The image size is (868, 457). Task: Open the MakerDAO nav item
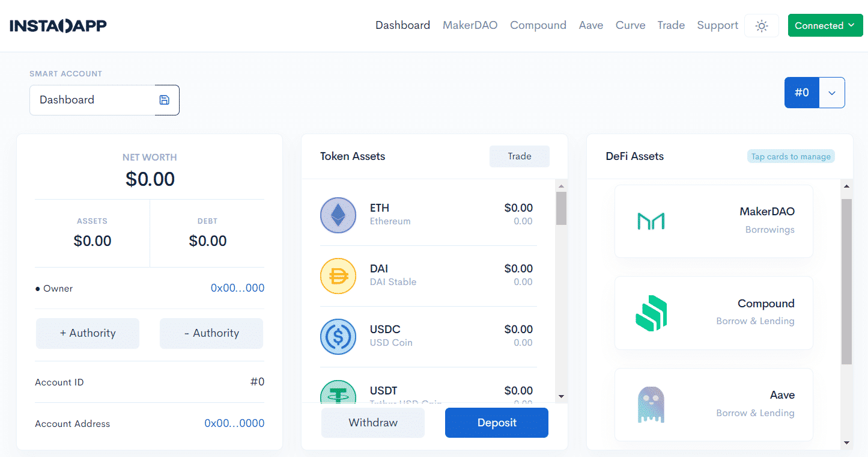coord(470,25)
